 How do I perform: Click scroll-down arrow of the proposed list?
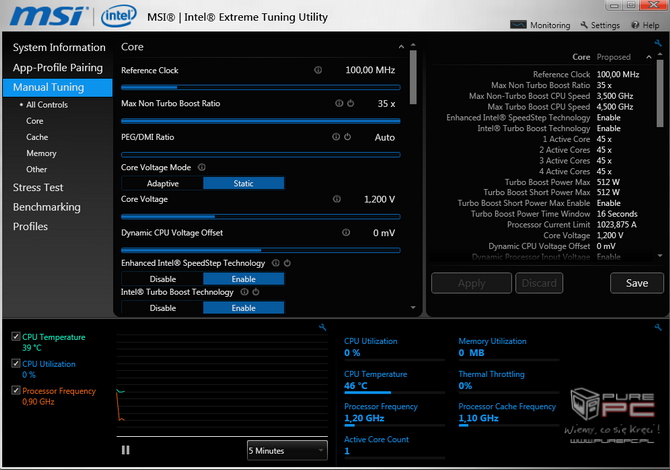[660, 256]
